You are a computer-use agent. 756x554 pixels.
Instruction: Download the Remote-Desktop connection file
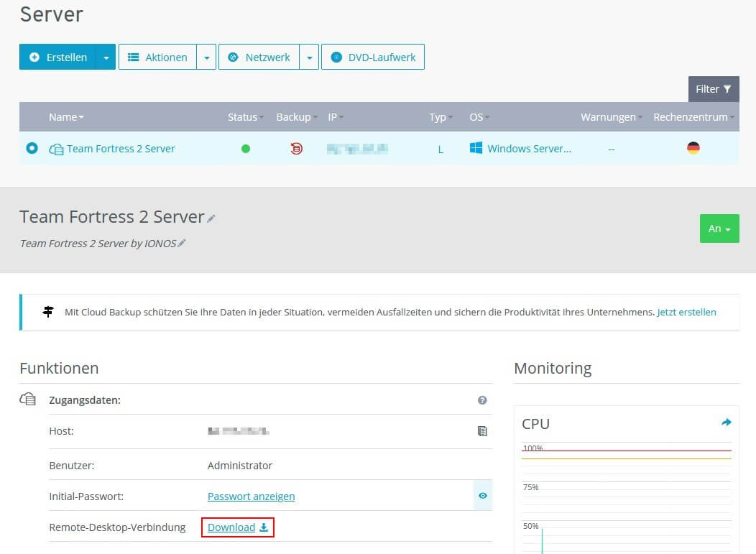click(238, 527)
